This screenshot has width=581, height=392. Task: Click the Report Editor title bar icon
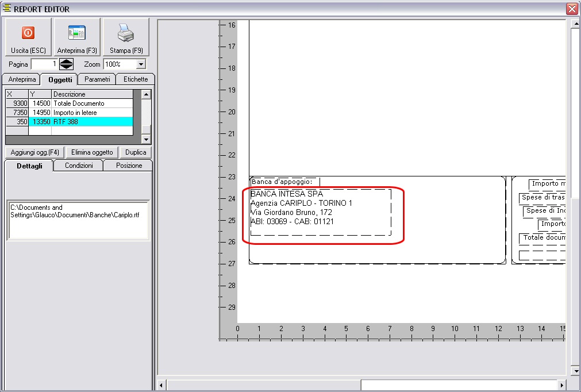pyautogui.click(x=7, y=8)
